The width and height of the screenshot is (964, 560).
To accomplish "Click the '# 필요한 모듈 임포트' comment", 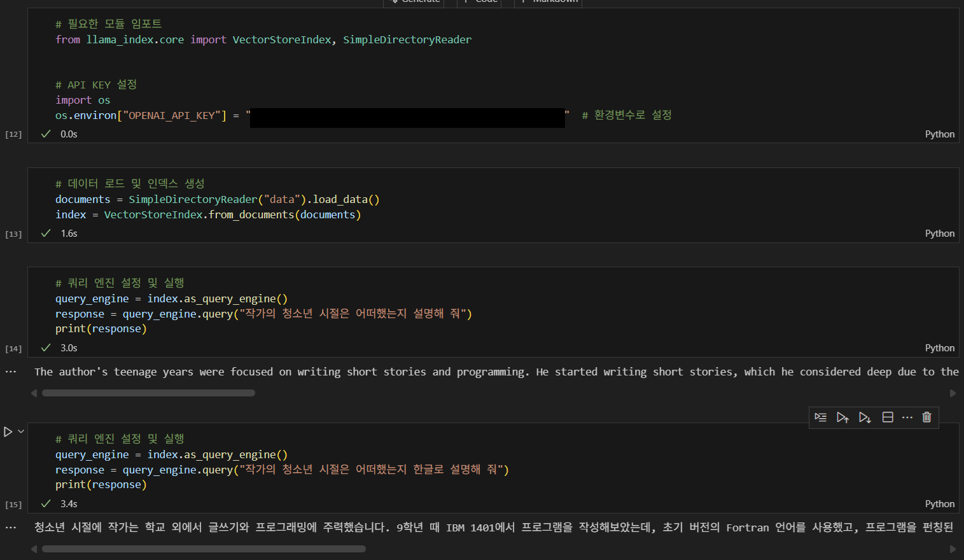I will tap(109, 24).
